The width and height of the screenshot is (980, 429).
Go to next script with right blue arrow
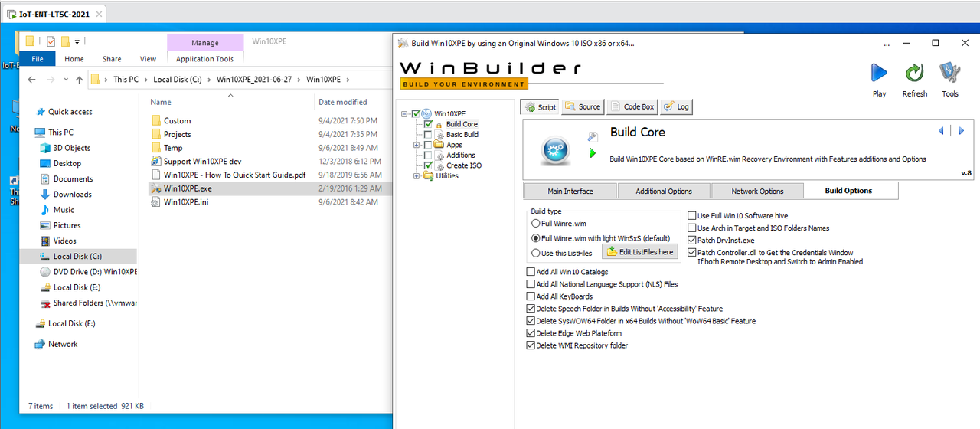point(962,131)
